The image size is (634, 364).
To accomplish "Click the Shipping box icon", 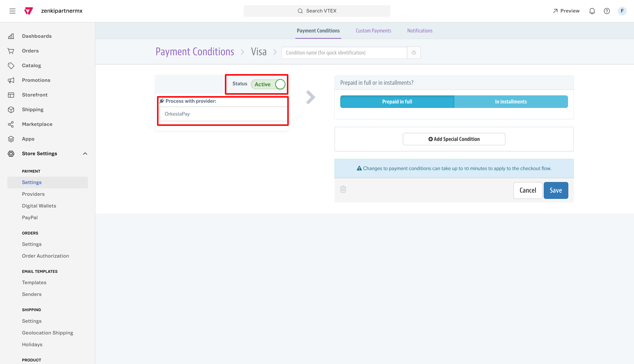I will (11, 110).
